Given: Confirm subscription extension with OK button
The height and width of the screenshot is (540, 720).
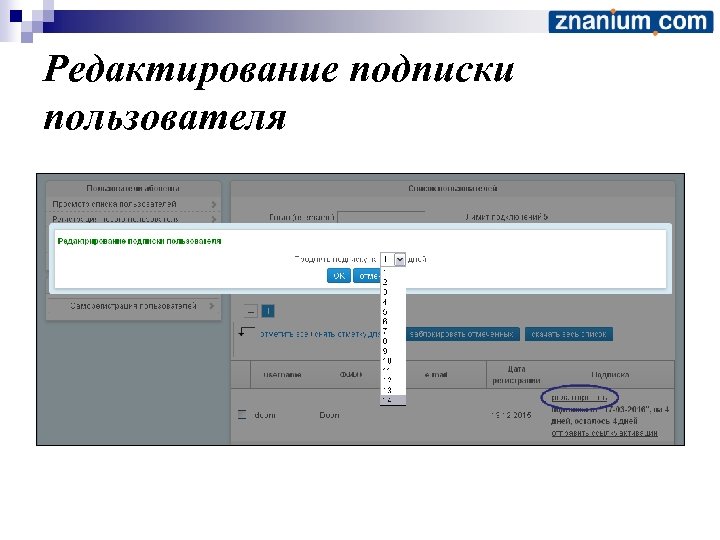Looking at the screenshot, I should [339, 276].
